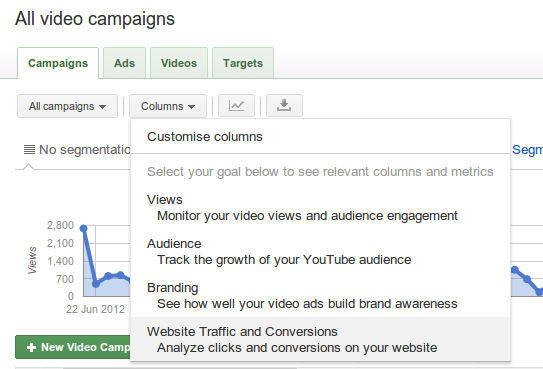Switch to the Ads tab

(124, 63)
